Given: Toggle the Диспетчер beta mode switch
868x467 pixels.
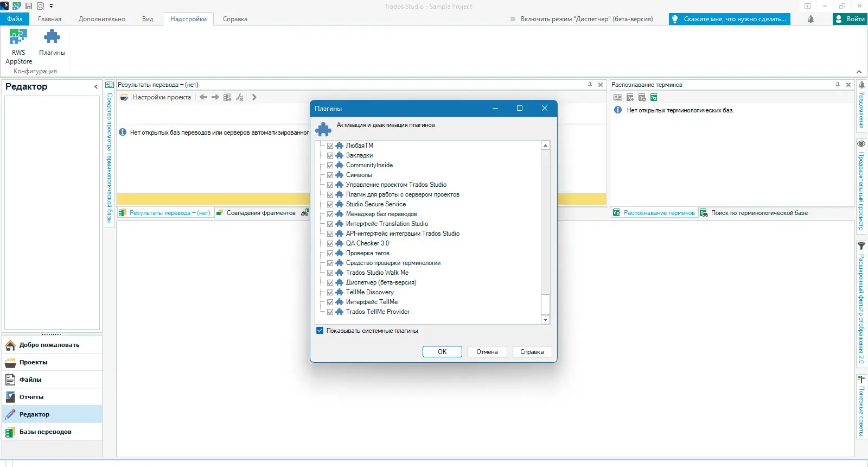Looking at the screenshot, I should click(x=511, y=19).
